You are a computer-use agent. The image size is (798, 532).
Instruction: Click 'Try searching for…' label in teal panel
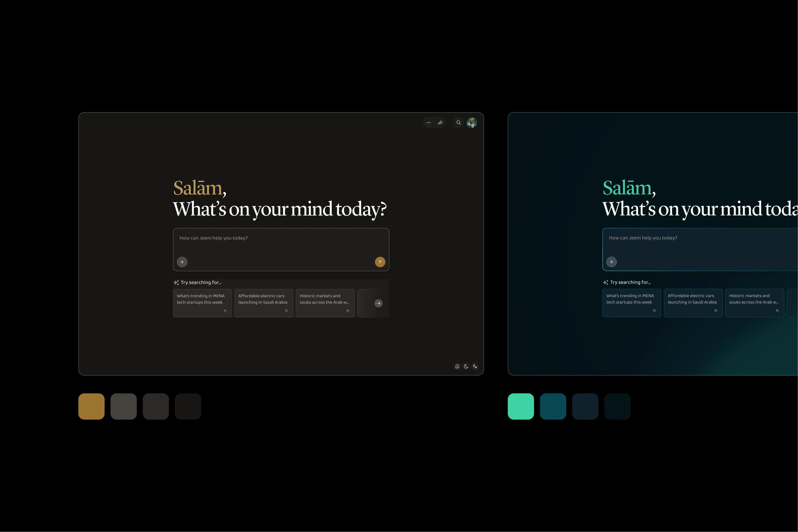pyautogui.click(x=630, y=283)
